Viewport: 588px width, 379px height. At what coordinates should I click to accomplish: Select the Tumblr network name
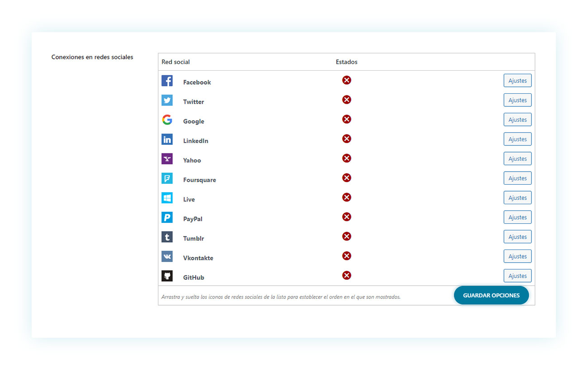(x=194, y=238)
